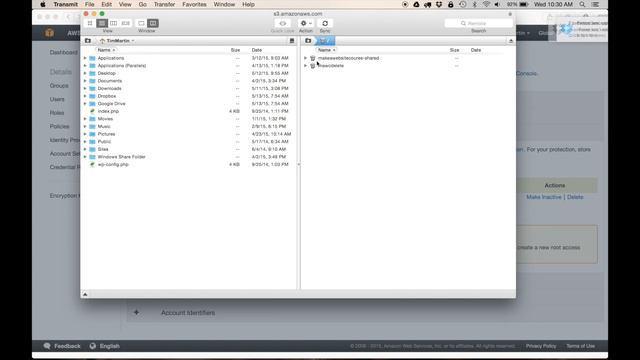Select the index.php file icon
Image resolution: width=640 pixels, height=360 pixels.
92,111
